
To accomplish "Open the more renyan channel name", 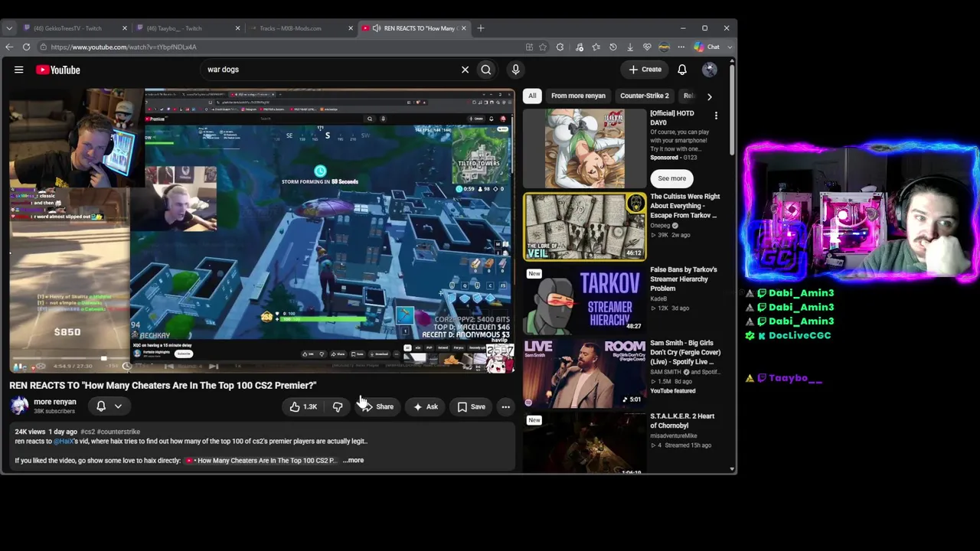I will click(x=54, y=402).
